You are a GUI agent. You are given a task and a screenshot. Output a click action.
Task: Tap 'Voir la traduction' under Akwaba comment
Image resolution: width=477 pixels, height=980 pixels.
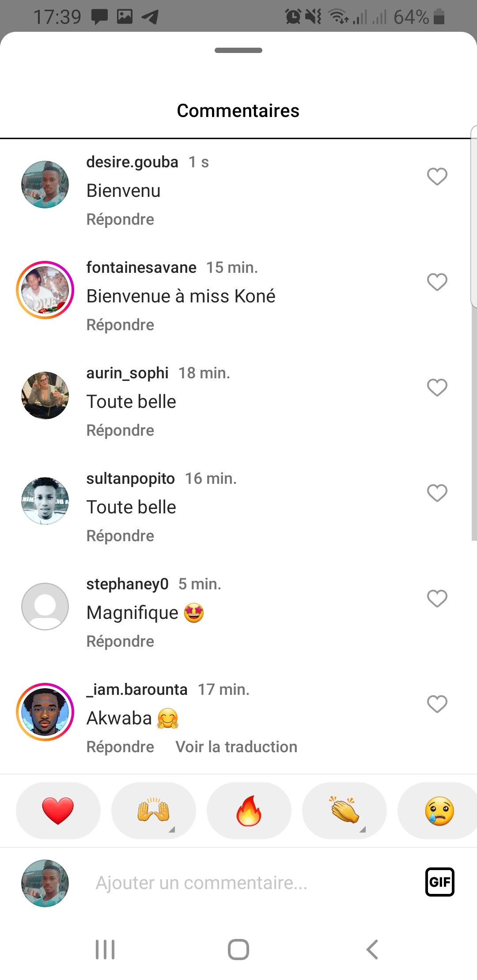coord(236,747)
